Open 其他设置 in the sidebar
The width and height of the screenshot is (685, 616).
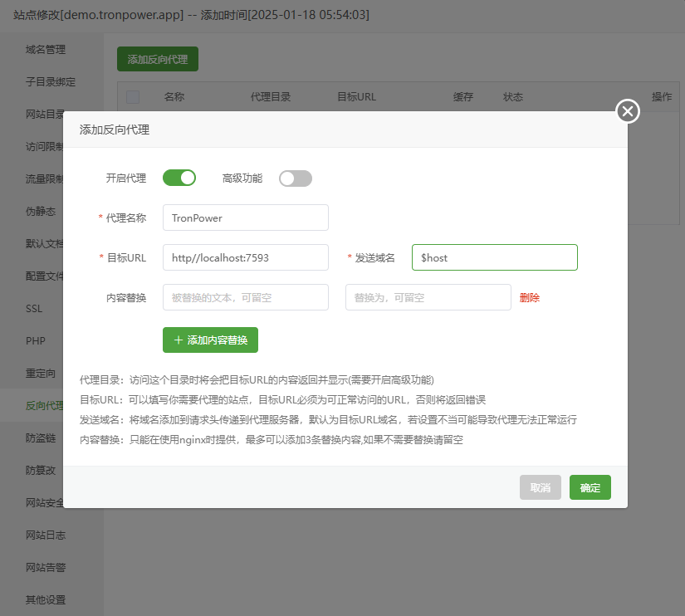(x=46, y=599)
